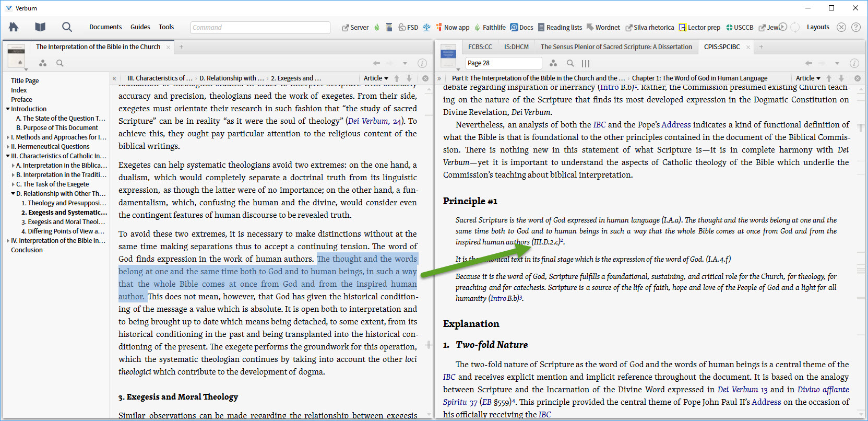This screenshot has width=868, height=421.
Task: Click the hourglass shortcut icon
Action: point(389,27)
